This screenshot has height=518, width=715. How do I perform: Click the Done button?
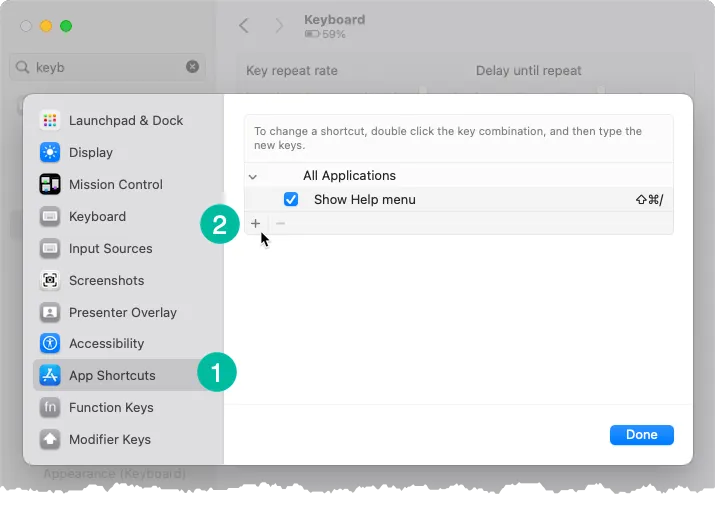click(642, 435)
